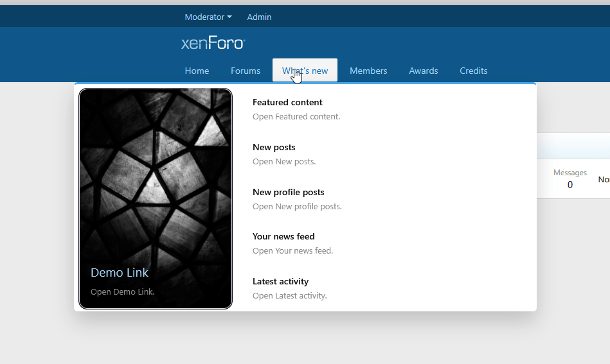Choose New profile posts menu item

click(x=288, y=192)
